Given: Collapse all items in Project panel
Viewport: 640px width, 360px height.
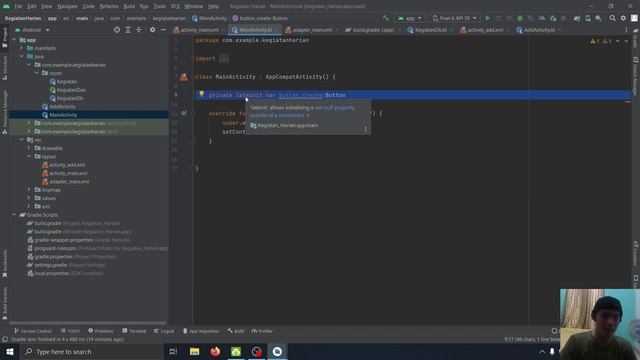Looking at the screenshot, I should click(139, 30).
